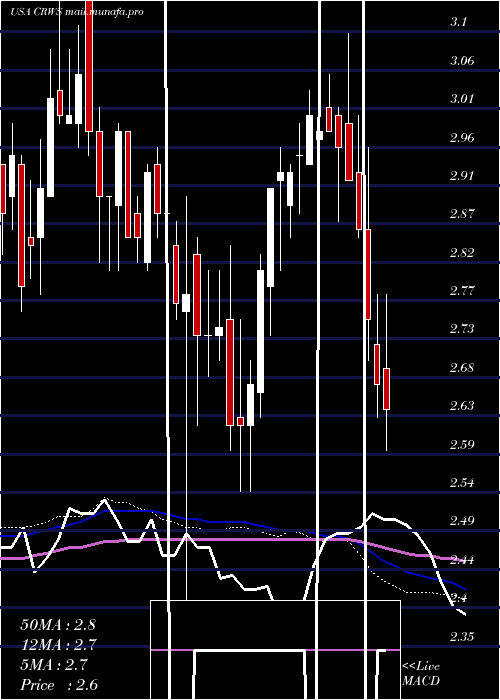Click the 2.96 price axis label
The width and height of the screenshot is (500, 700).
click(x=462, y=137)
